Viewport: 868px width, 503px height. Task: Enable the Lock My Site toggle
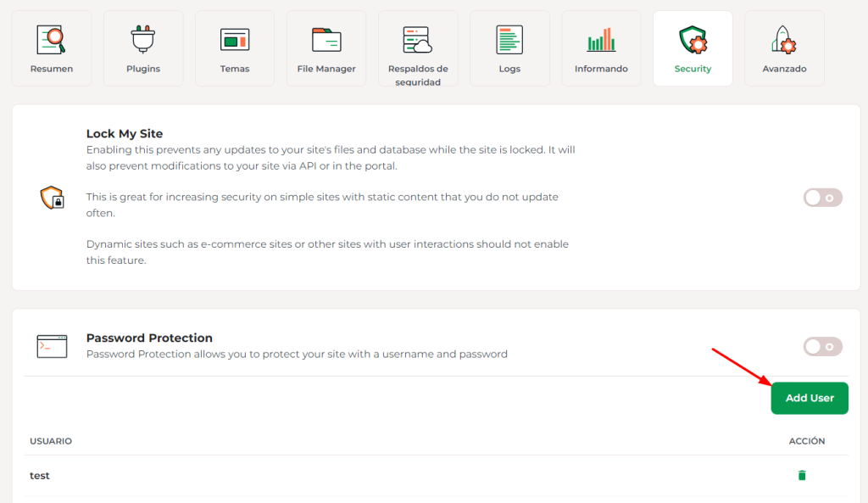[822, 198]
